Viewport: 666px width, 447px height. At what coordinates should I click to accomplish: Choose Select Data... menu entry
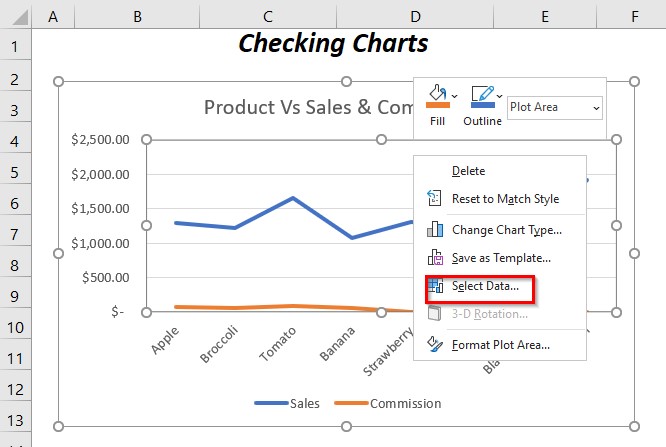[x=485, y=286]
